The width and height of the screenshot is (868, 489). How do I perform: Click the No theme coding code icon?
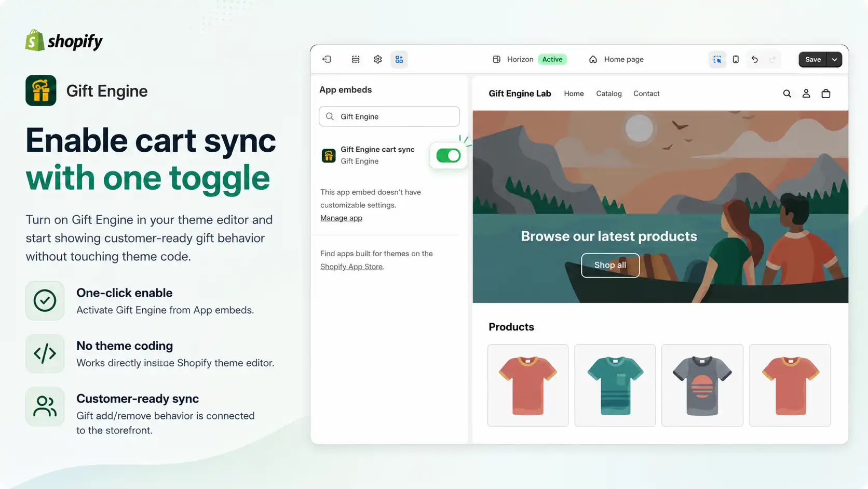[45, 354]
